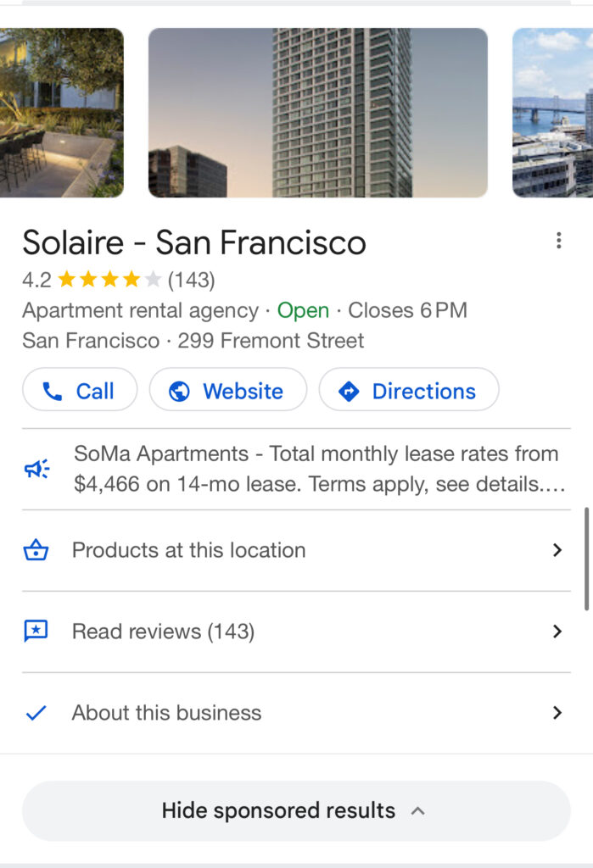Viewport: 593px width, 868px height.
Task: View the high-rise tower photo
Action: [318, 113]
